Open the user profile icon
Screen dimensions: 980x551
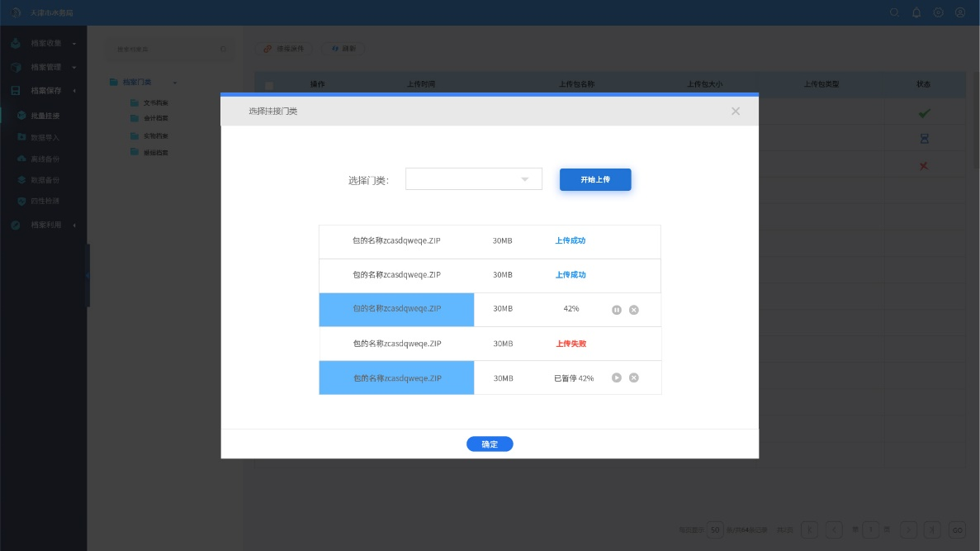(960, 12)
